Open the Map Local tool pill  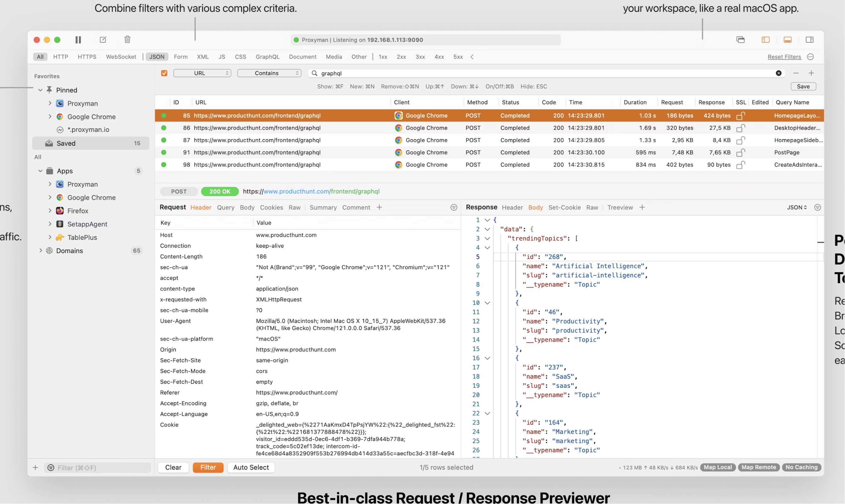tap(718, 467)
